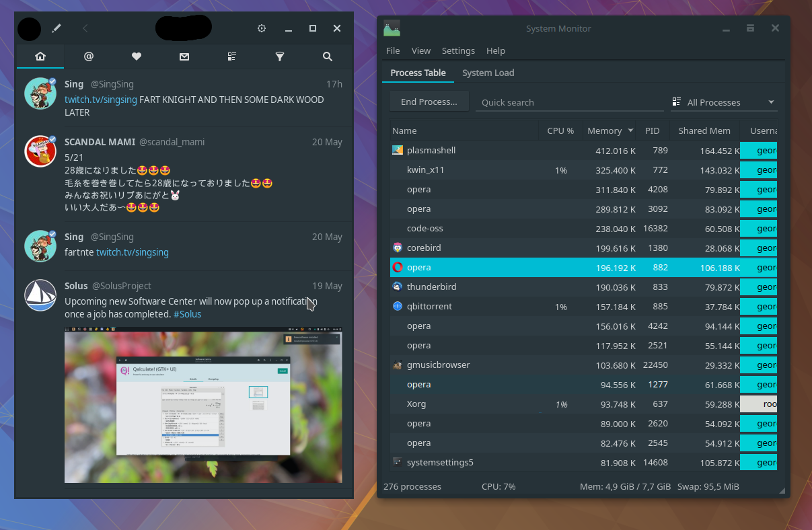Select the Xorg process row
The height and width of the screenshot is (530, 812).
(583, 404)
